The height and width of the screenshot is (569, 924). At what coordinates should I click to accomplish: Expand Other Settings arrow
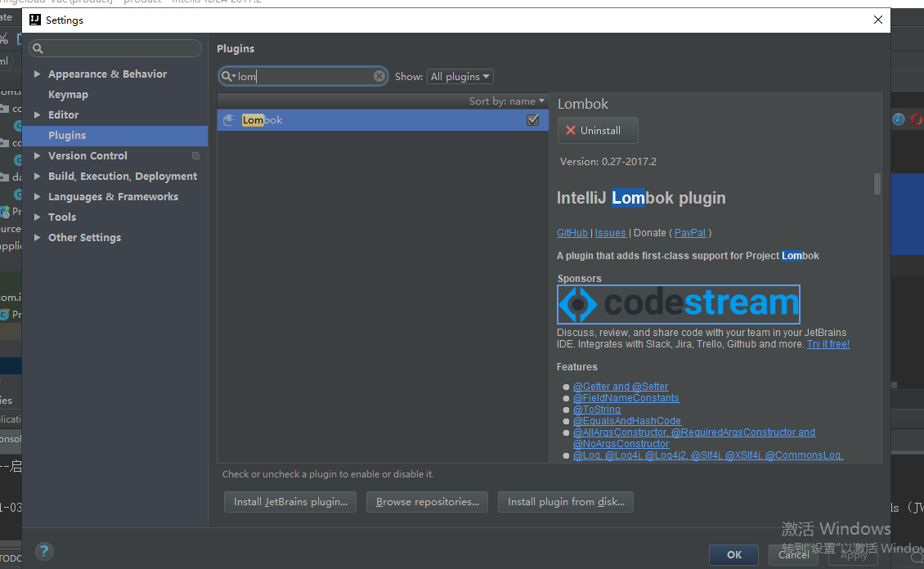pyautogui.click(x=37, y=237)
